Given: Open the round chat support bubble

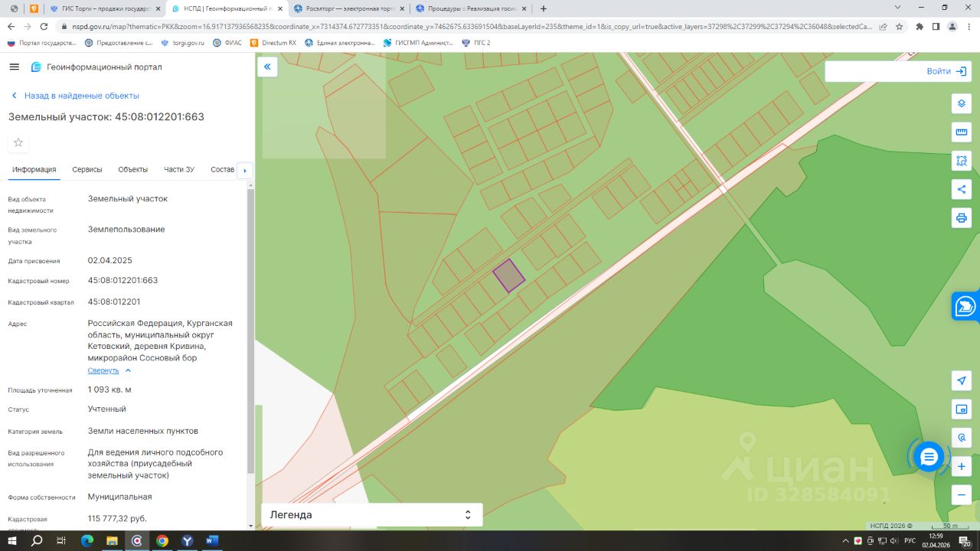Looking at the screenshot, I should 929,457.
